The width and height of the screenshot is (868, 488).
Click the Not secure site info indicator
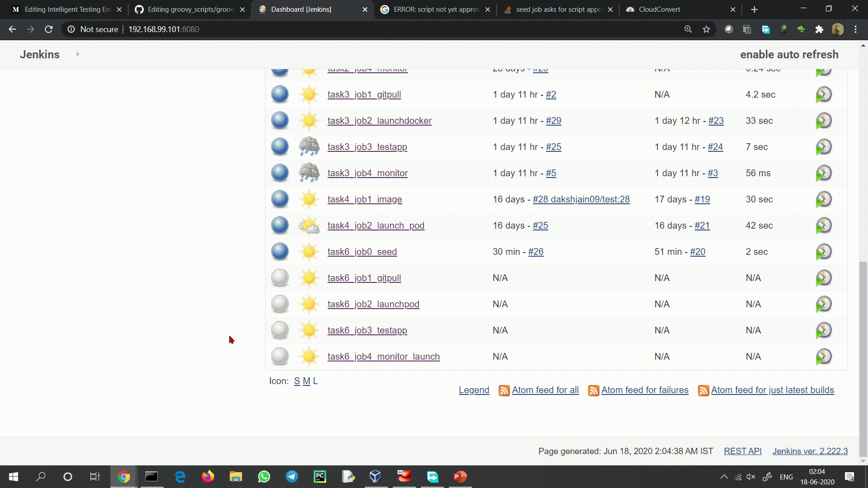click(93, 29)
